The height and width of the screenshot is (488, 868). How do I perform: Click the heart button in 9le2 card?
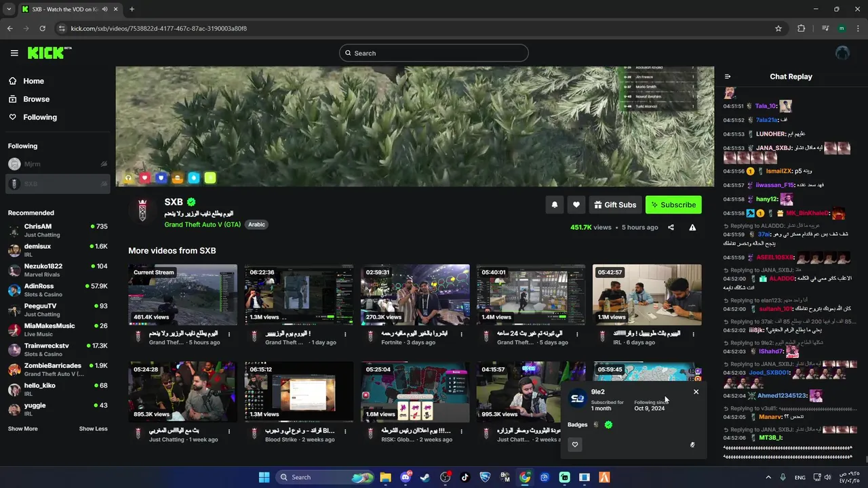(x=575, y=445)
